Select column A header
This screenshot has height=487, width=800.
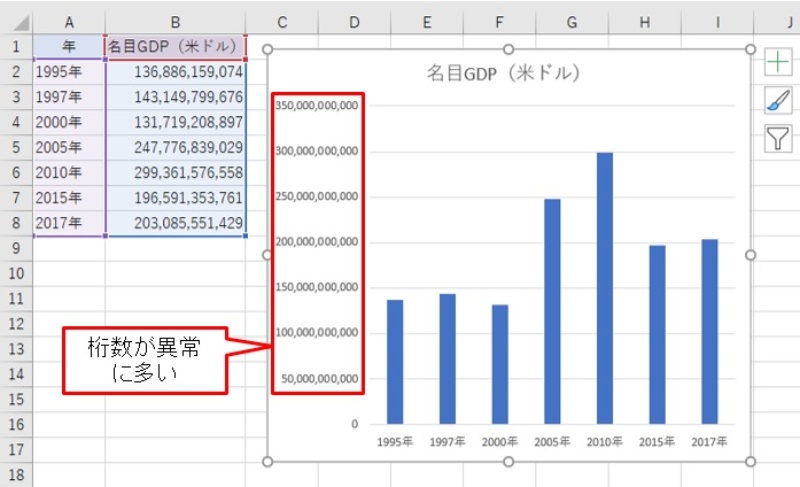(68, 22)
